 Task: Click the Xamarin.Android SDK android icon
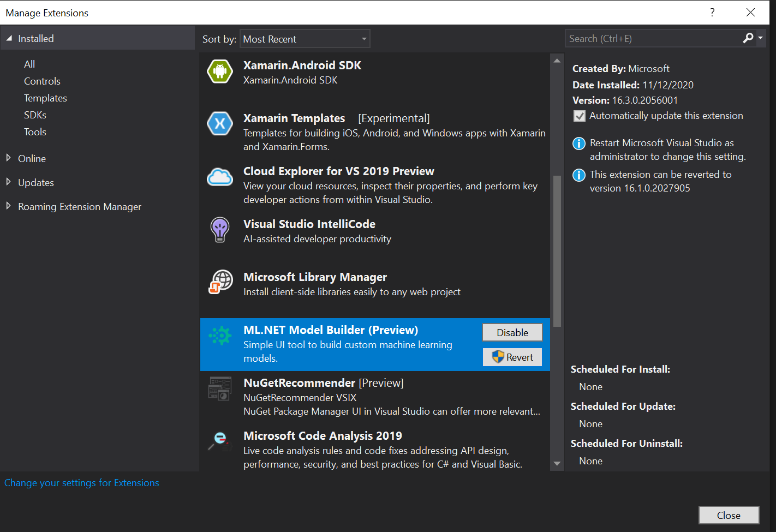[x=219, y=71]
